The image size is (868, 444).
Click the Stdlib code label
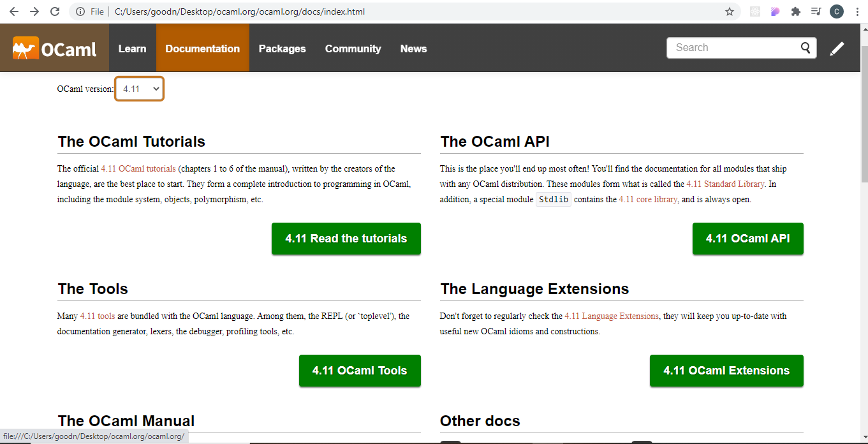[554, 200]
